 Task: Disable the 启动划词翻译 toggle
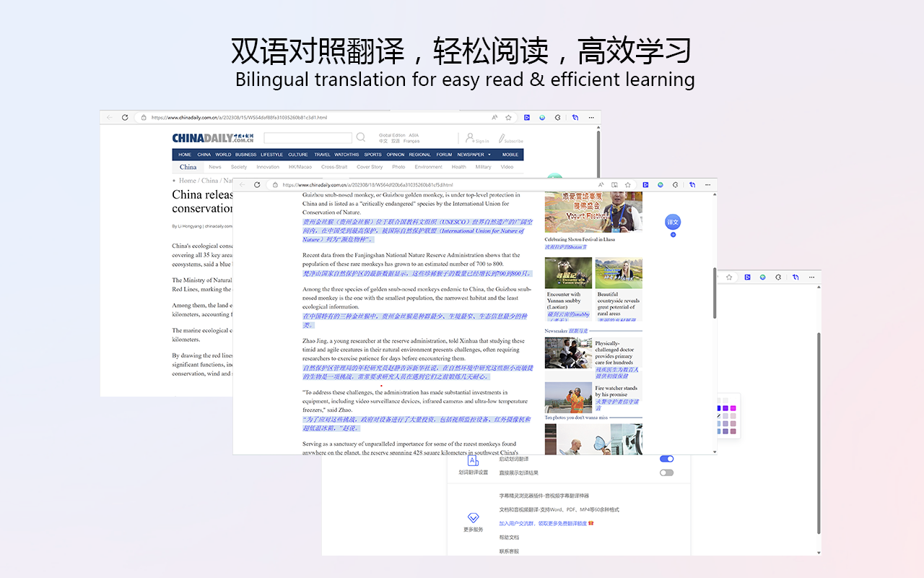[666, 459]
